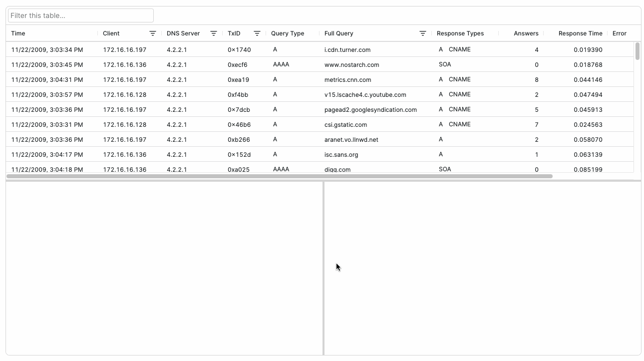The image size is (644, 361).
Task: Select the digg.com query cell
Action: [x=337, y=169]
